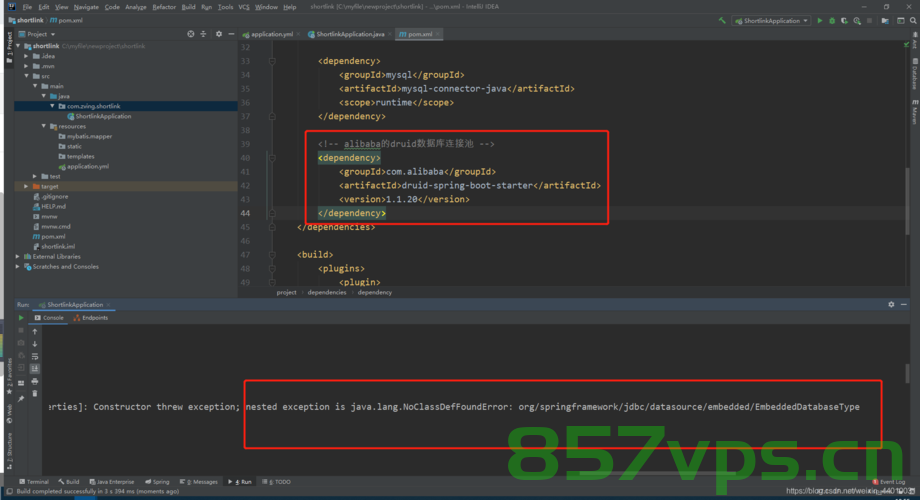Hide the Run panel with the minus icon
The image size is (920, 500).
pyautogui.click(x=904, y=305)
